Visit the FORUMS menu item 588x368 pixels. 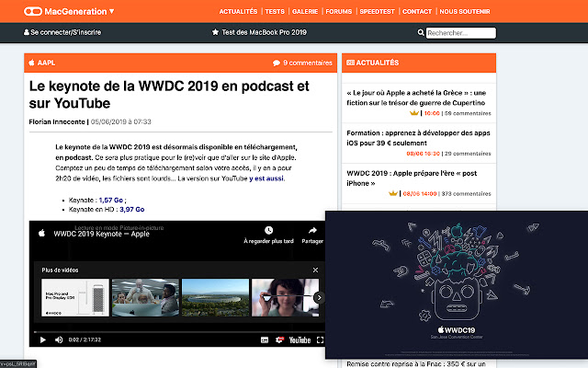(x=339, y=11)
